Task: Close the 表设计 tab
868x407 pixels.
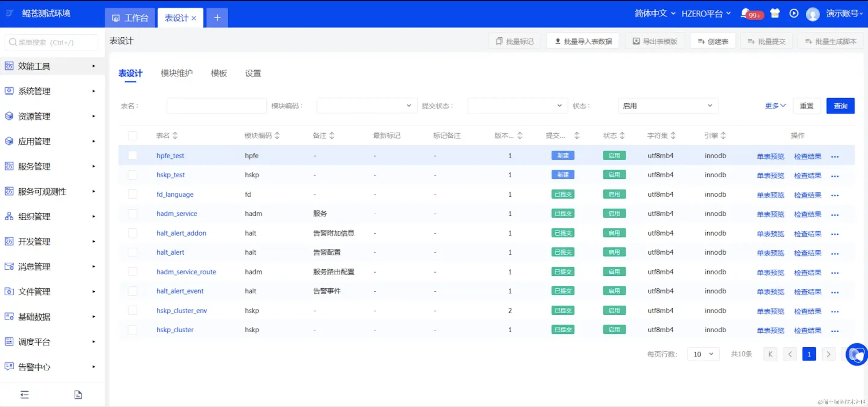Action: [194, 18]
